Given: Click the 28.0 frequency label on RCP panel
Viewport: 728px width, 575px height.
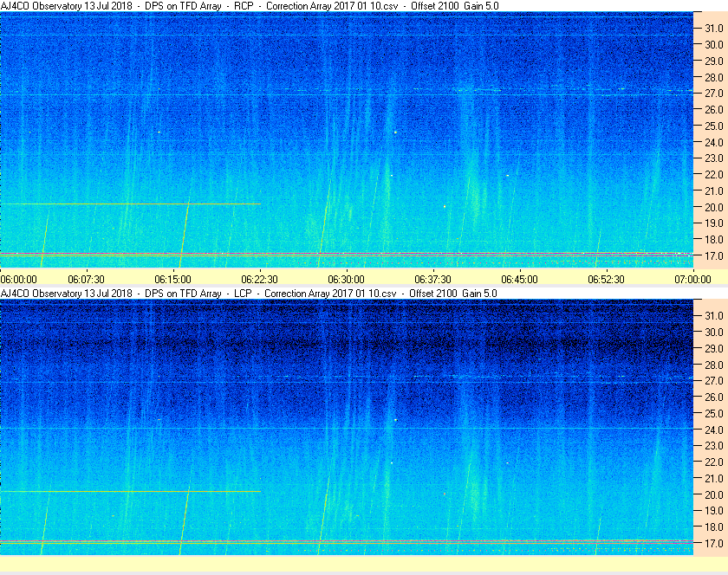Looking at the screenshot, I should [x=714, y=77].
